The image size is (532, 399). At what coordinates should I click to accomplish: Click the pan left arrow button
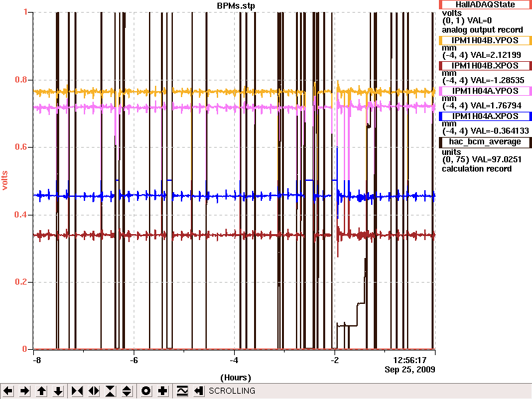point(8,391)
